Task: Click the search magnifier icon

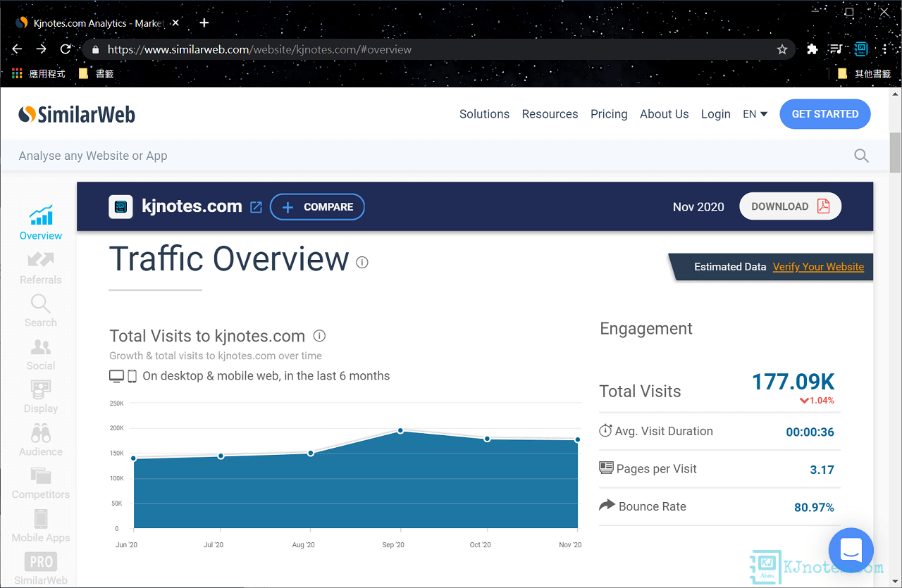Action: click(861, 156)
